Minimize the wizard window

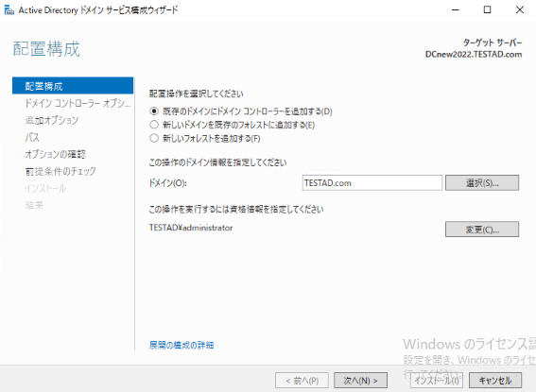coord(456,9)
